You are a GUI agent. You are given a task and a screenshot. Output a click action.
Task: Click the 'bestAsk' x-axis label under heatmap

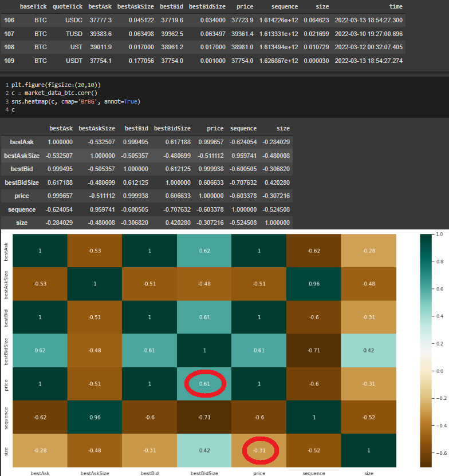pyautogui.click(x=40, y=473)
